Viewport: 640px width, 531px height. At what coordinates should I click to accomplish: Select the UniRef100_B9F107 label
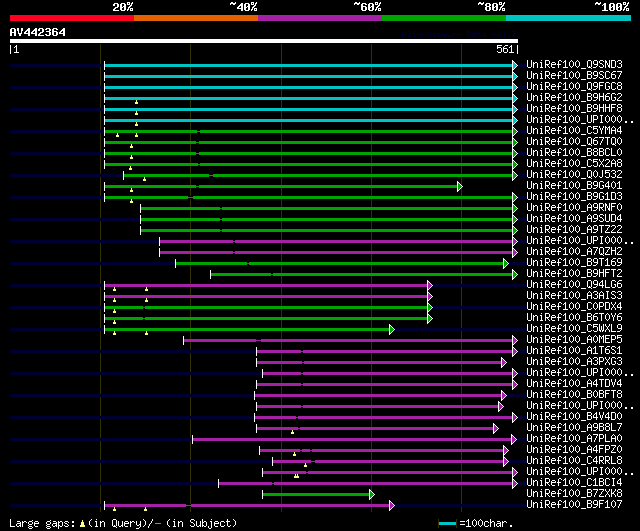point(574,505)
